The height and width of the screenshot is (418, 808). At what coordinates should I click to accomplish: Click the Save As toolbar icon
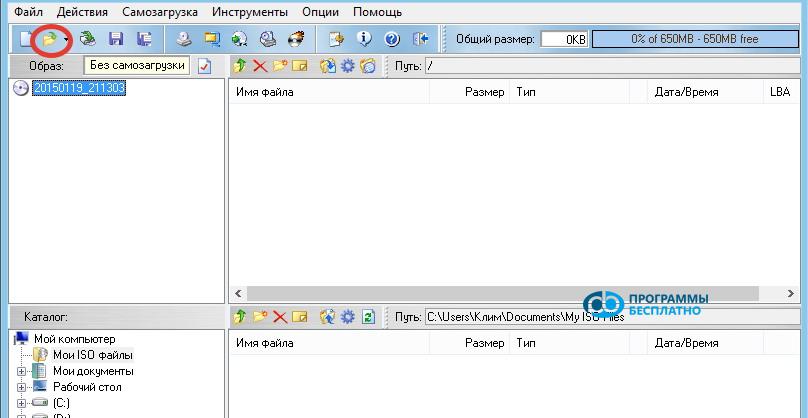[x=144, y=39]
